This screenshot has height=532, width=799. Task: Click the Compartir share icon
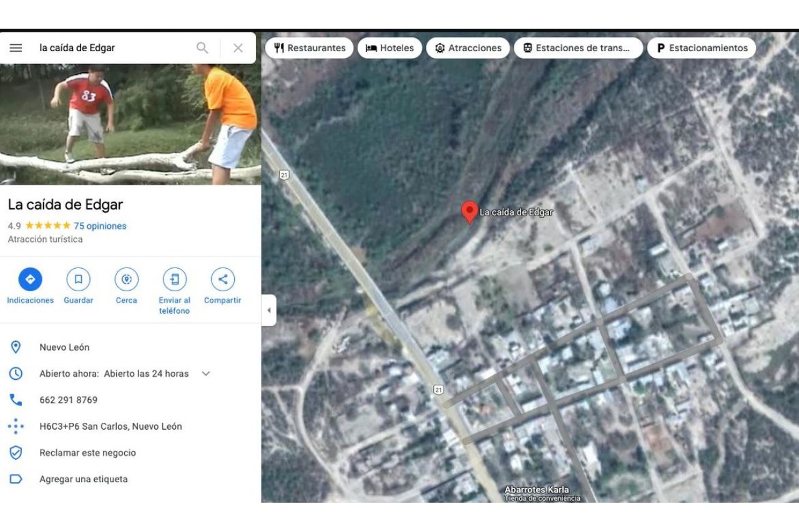[222, 279]
